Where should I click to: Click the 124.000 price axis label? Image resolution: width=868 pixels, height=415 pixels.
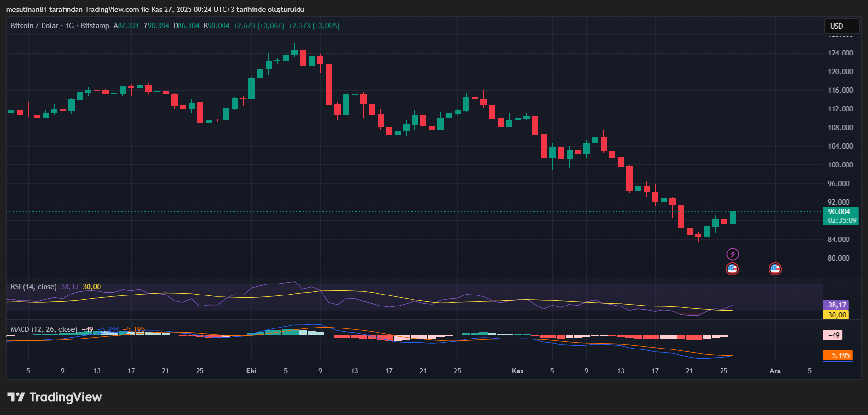point(840,53)
